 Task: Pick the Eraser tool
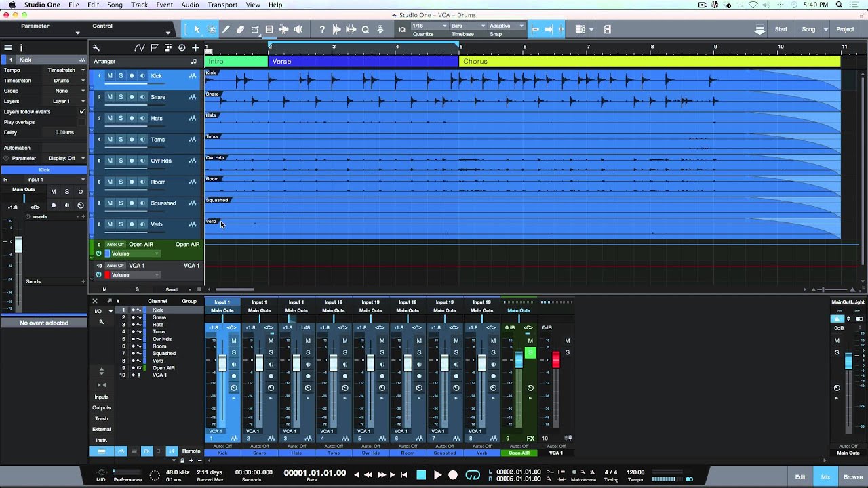pyautogui.click(x=240, y=29)
